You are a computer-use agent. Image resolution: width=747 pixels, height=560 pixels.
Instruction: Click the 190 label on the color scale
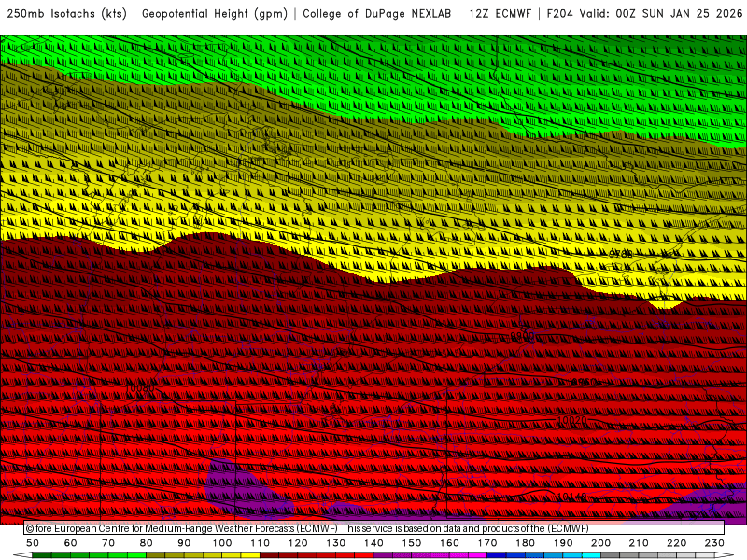click(x=563, y=543)
